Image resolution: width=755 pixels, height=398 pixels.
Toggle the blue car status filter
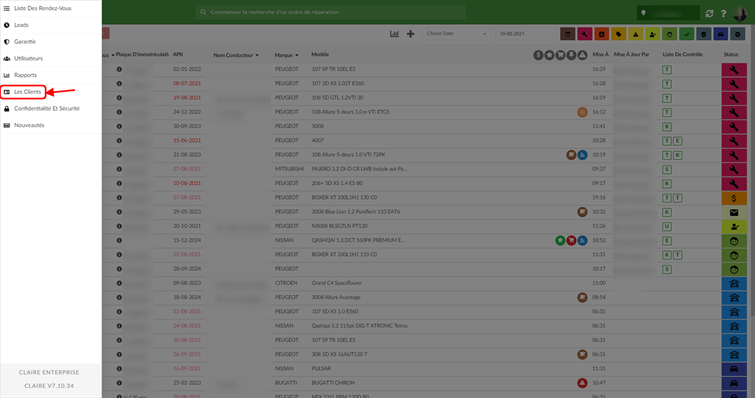point(720,34)
